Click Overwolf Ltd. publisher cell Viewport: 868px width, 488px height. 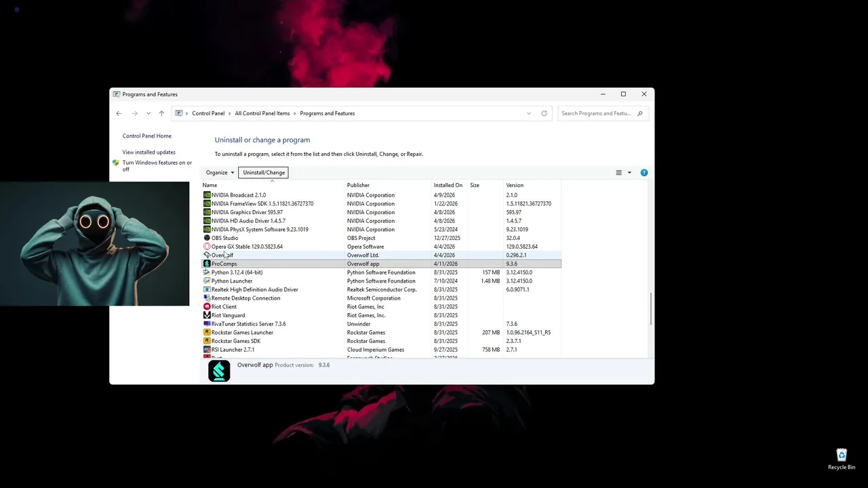pyautogui.click(x=363, y=255)
